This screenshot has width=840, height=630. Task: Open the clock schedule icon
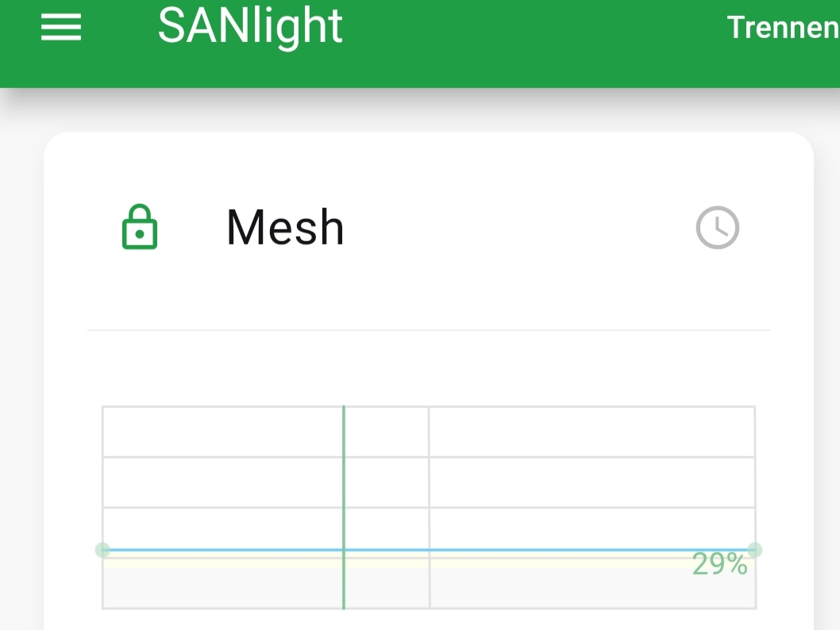(x=717, y=228)
